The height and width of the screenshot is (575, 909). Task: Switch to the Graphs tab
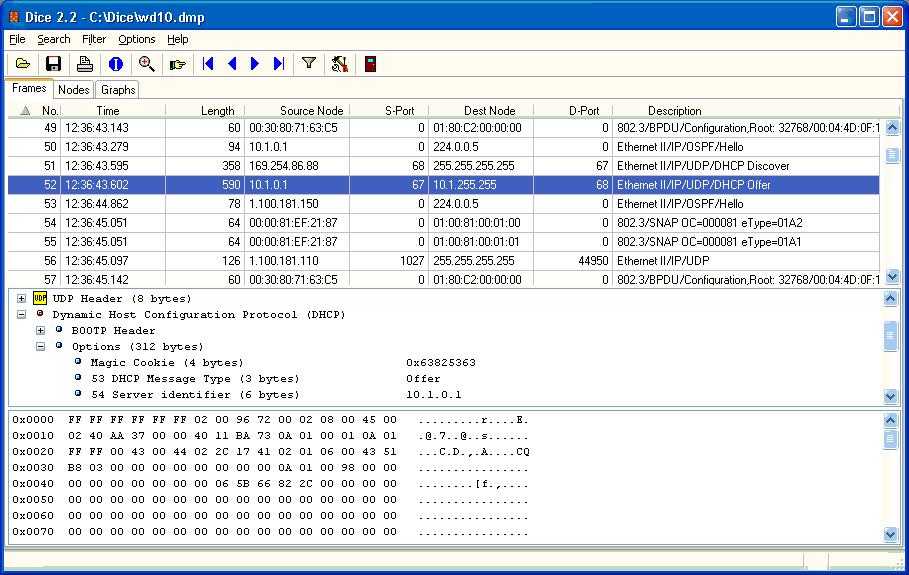(118, 90)
